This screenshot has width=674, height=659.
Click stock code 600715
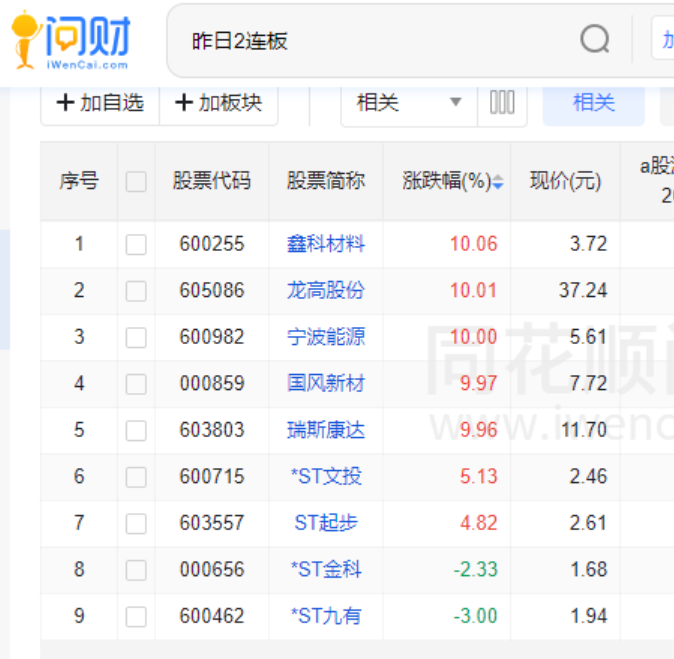(212, 476)
